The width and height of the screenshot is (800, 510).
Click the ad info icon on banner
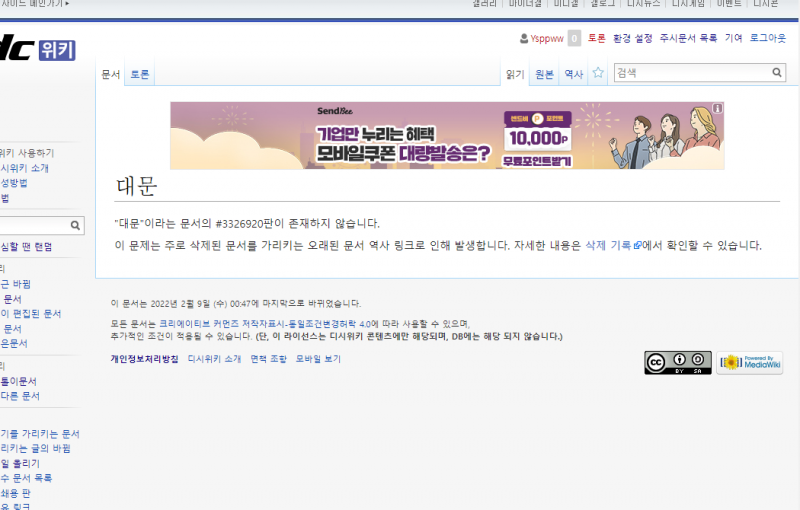pos(717,108)
